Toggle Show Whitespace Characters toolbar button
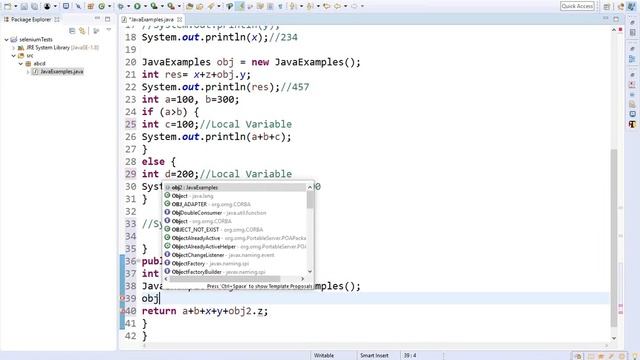 [x=280, y=6]
